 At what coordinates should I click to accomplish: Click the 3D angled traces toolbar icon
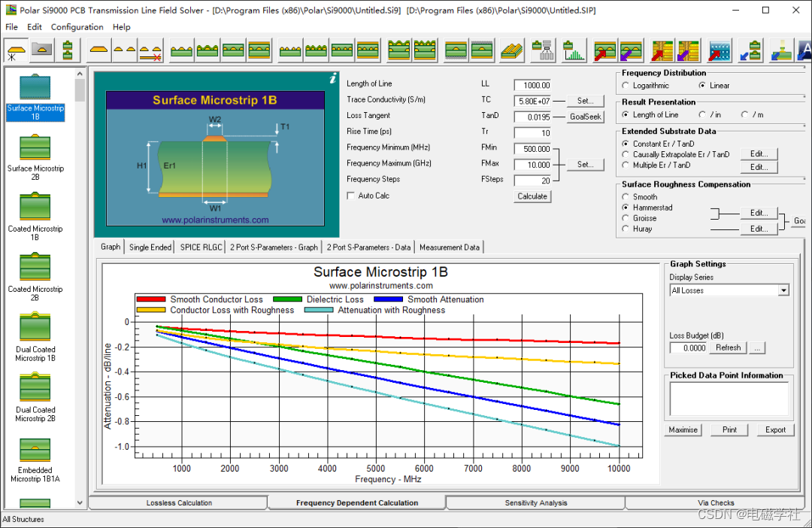coord(512,51)
